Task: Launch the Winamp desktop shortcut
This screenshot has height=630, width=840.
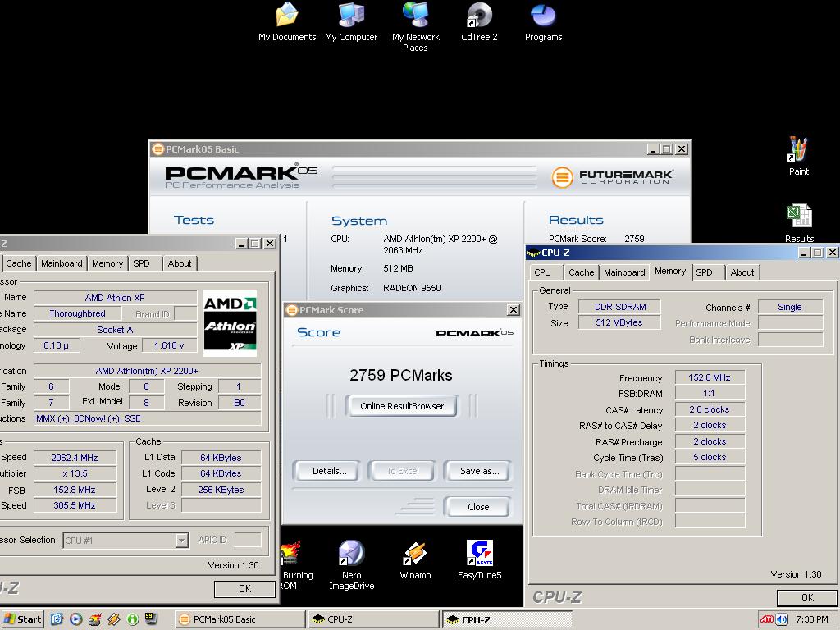Action: pyautogui.click(x=415, y=559)
